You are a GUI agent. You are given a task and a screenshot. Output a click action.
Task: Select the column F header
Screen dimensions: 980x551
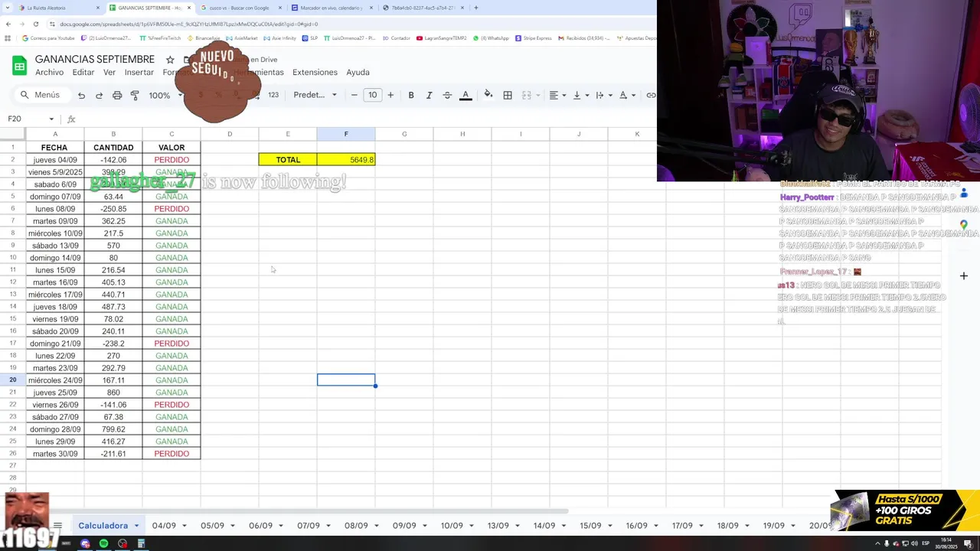pos(346,134)
